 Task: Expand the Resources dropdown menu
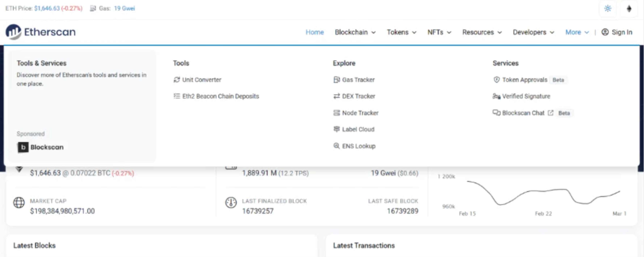[482, 32]
